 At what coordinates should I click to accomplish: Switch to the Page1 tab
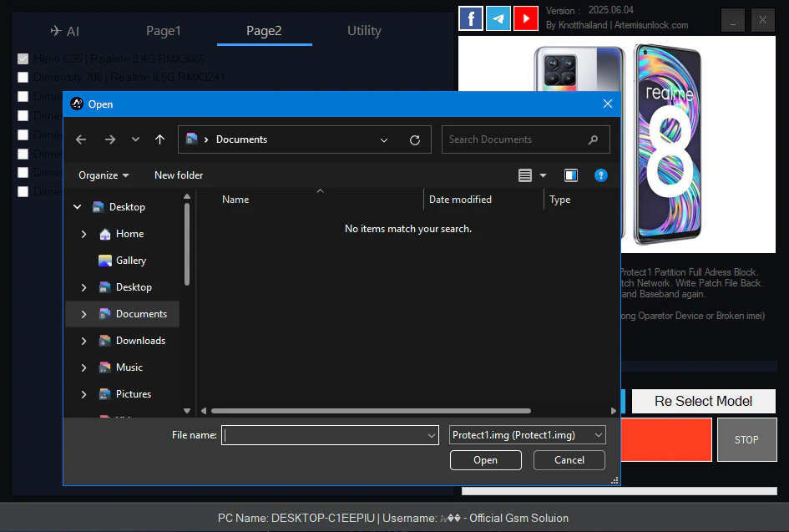point(164,31)
